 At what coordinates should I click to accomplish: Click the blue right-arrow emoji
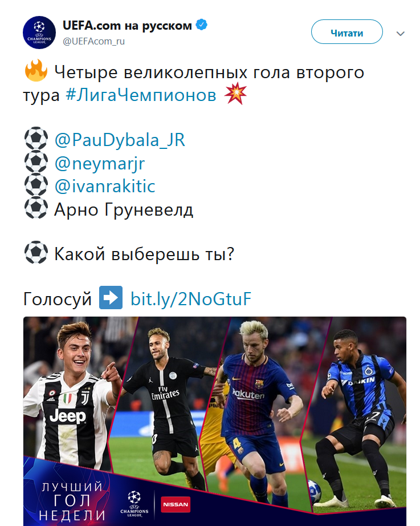click(111, 297)
